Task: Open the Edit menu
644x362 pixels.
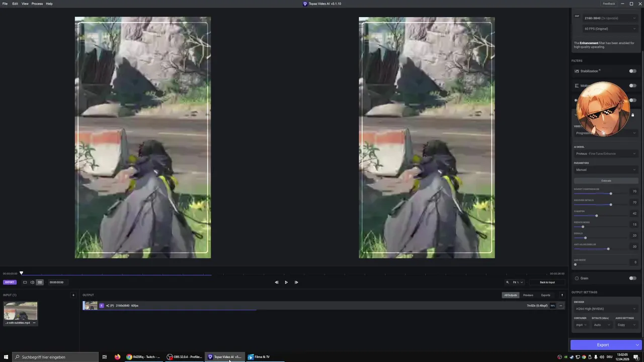Action: pos(15,4)
